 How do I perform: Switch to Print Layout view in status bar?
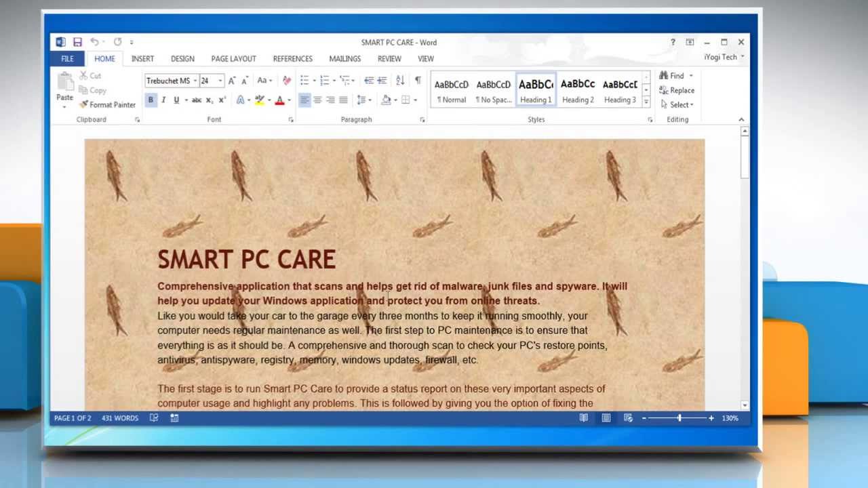coord(606,418)
